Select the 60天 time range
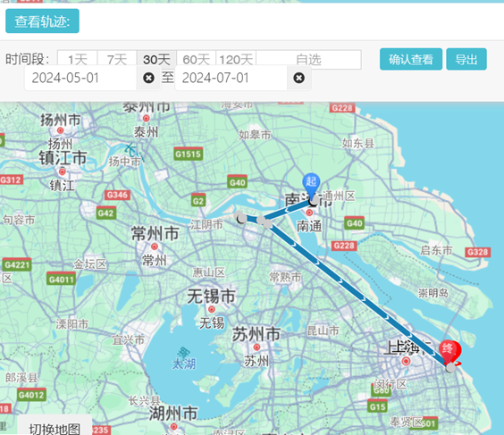The width and height of the screenshot is (504, 435). pos(196,60)
